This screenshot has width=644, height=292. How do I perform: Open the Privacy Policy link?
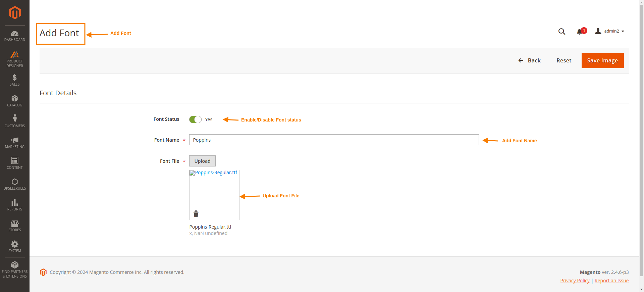coord(575,281)
